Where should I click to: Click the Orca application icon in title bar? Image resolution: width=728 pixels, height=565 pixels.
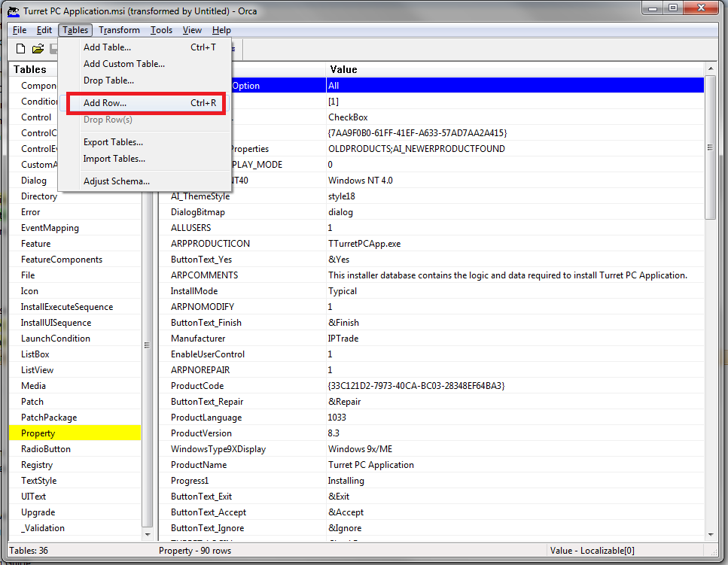(13, 11)
